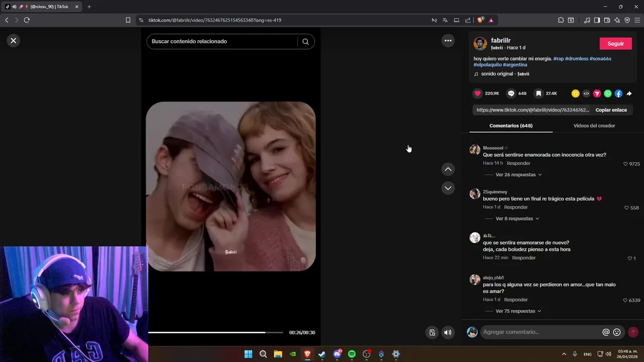
Task: Open Spotify from taskbar
Action: point(352,354)
